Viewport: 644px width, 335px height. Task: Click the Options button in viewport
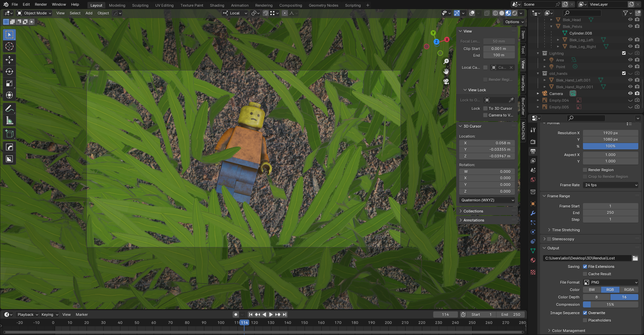tap(514, 22)
